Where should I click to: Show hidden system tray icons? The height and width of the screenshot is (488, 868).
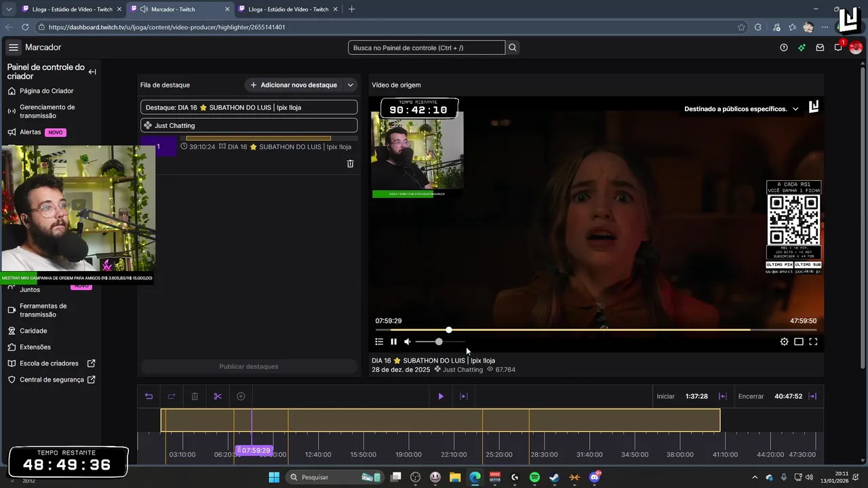pos(755,477)
